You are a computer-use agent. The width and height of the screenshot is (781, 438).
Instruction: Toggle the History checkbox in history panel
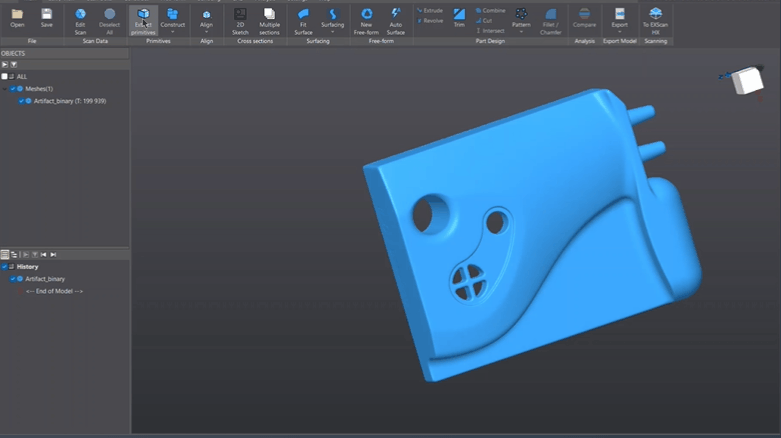pos(5,267)
